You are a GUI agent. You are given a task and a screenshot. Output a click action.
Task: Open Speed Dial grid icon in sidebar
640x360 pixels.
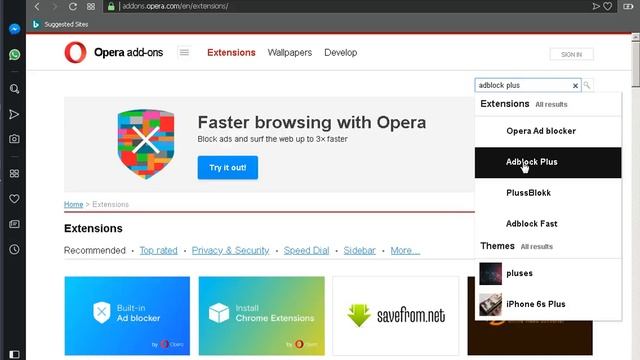pos(14,173)
